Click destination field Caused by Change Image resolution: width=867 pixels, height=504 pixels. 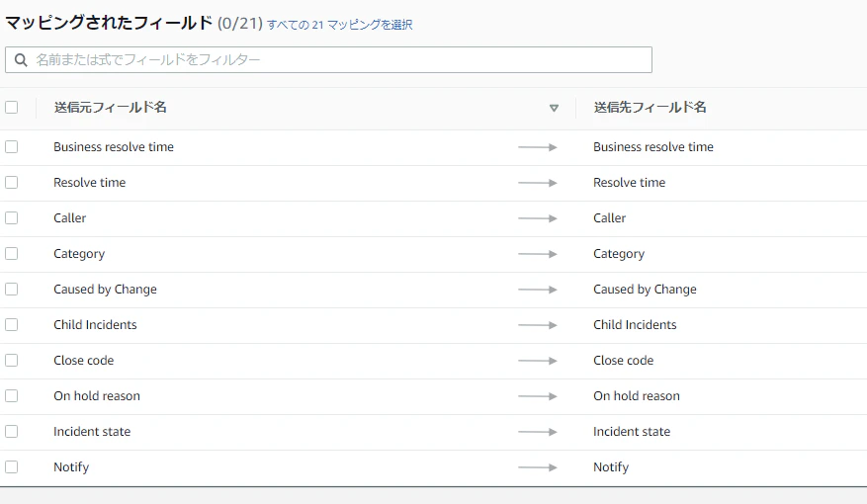coord(645,289)
